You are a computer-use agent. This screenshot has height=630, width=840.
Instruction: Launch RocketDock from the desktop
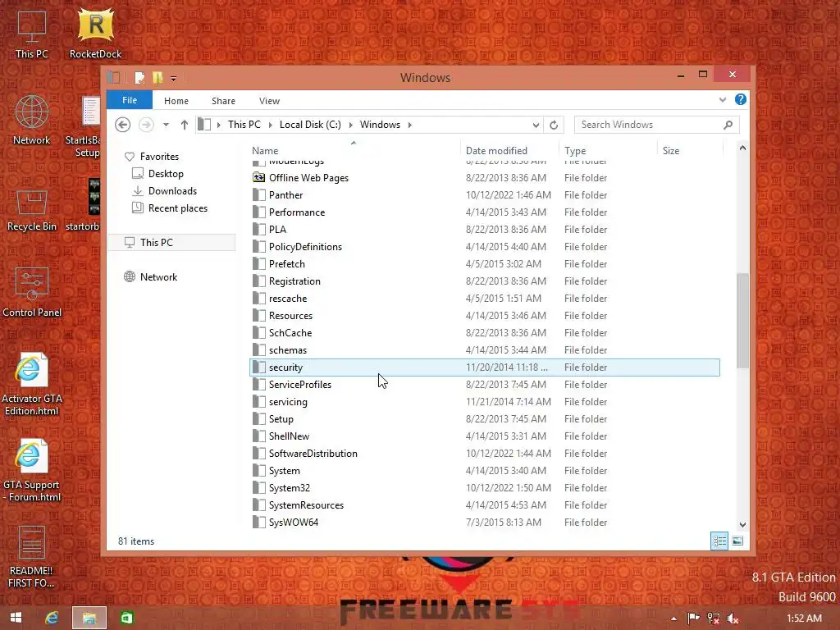click(x=95, y=34)
